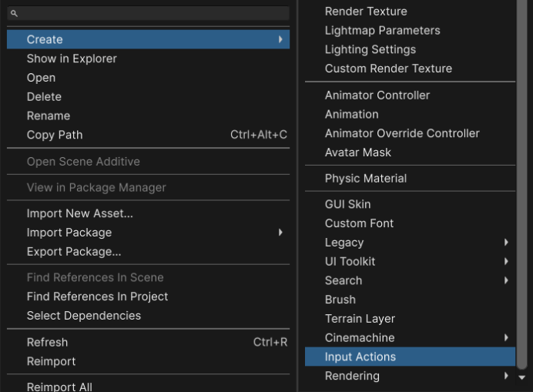The image size is (533, 392).
Task: Create a new Avatar Mask
Action: pyautogui.click(x=358, y=152)
